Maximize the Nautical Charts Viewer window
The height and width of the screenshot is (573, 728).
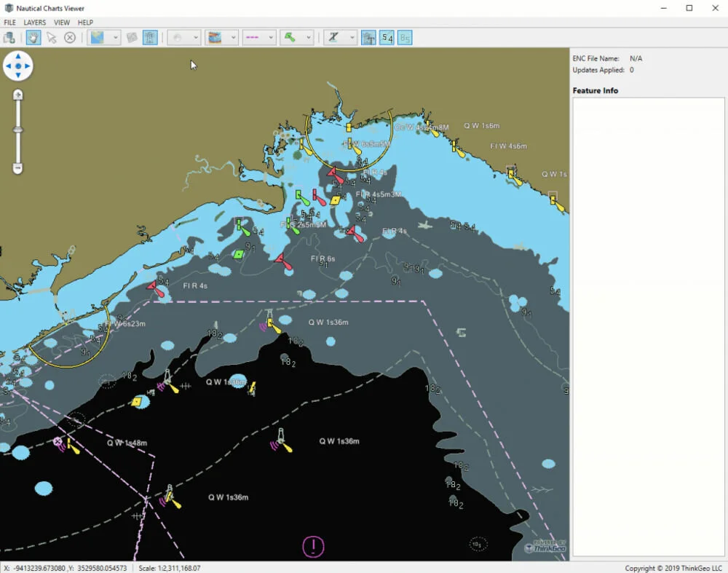[x=689, y=8]
